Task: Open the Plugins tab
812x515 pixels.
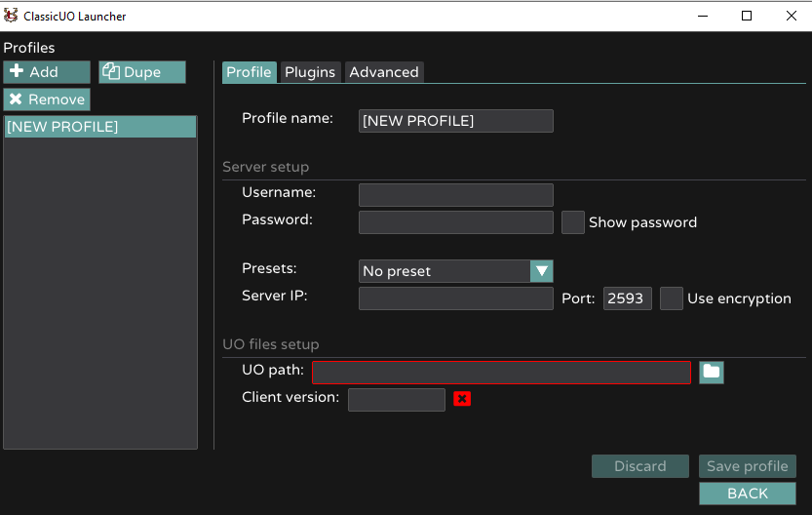Action: [310, 72]
